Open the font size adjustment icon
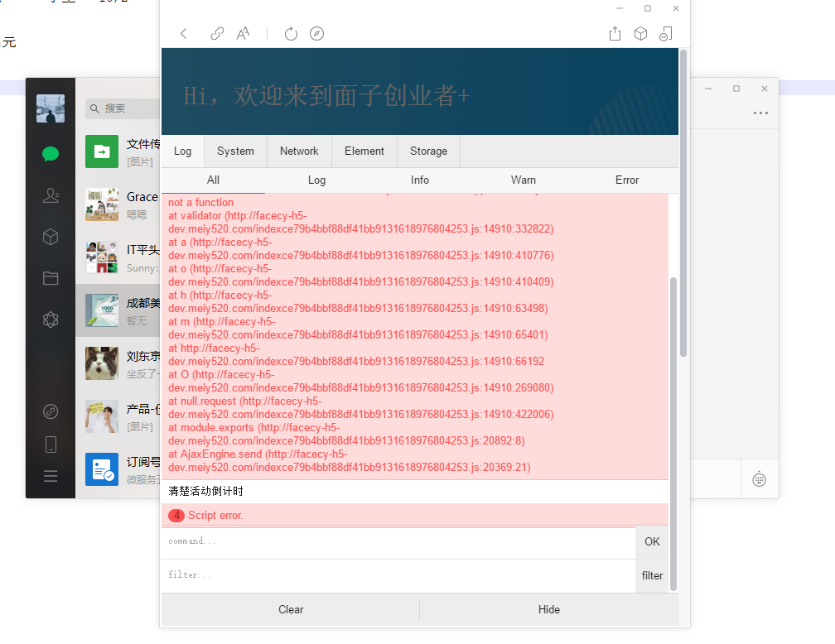Viewport: 835px width, 644px height. click(x=244, y=34)
